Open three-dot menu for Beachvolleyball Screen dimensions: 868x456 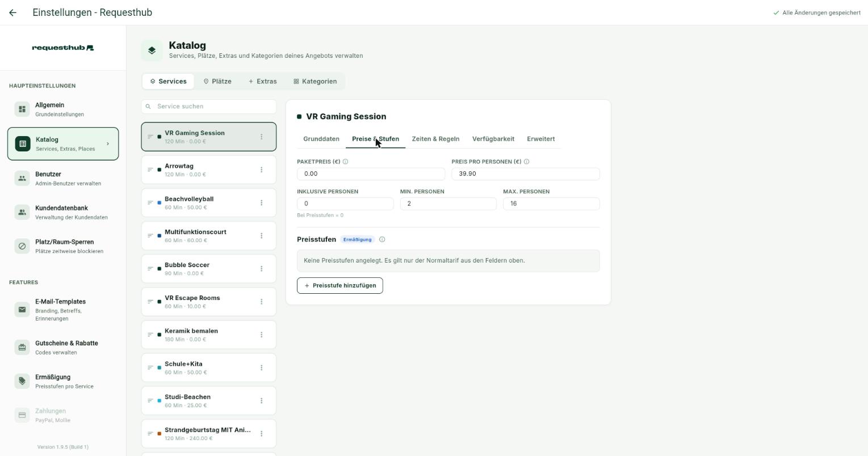pos(261,202)
